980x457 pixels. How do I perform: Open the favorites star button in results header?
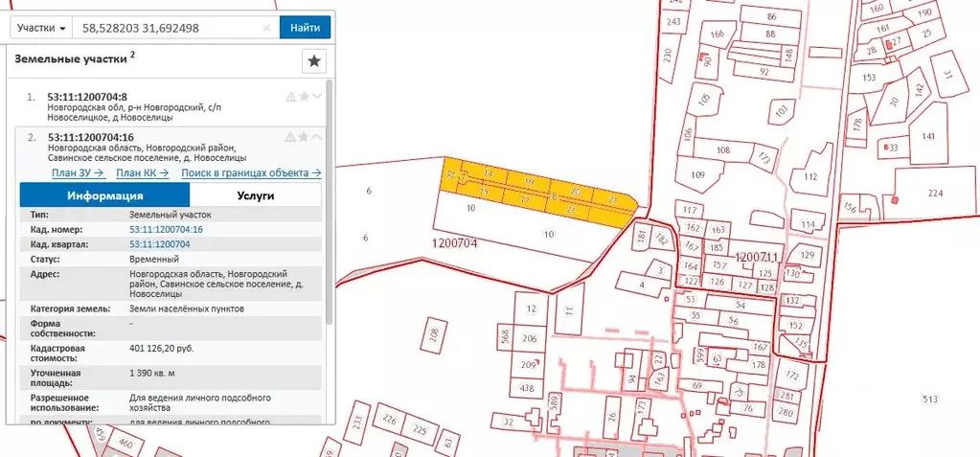point(314,61)
